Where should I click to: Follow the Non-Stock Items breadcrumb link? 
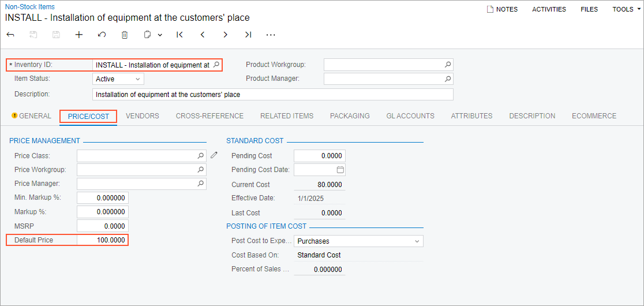30,7
